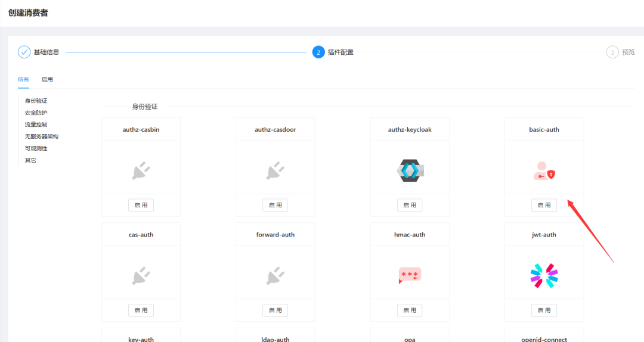Switch to the 所有 tab

pyautogui.click(x=23, y=79)
